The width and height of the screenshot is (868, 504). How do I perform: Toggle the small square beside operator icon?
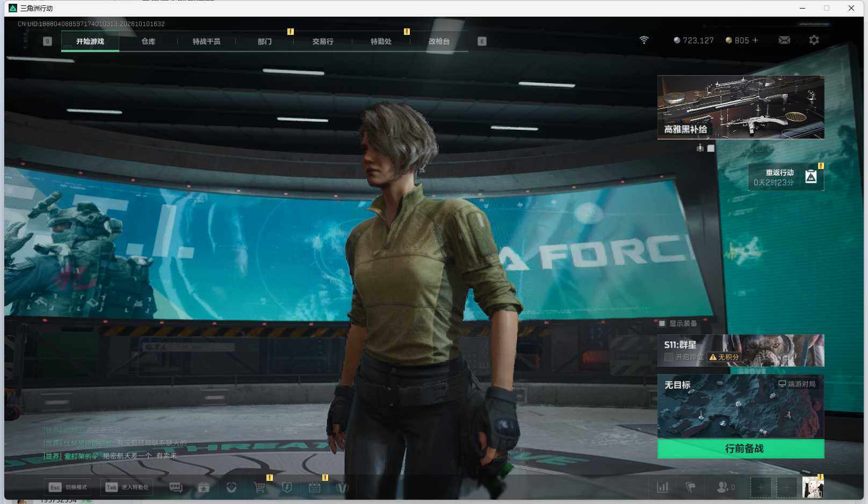coord(711,148)
